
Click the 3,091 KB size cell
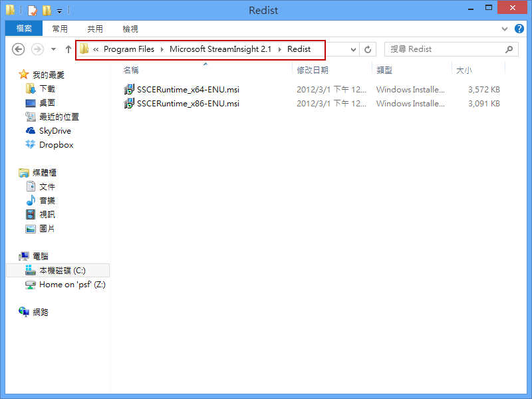point(484,104)
